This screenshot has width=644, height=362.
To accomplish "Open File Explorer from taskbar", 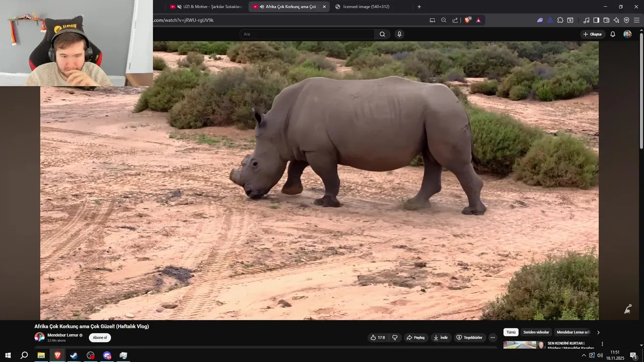I will click(x=41, y=355).
